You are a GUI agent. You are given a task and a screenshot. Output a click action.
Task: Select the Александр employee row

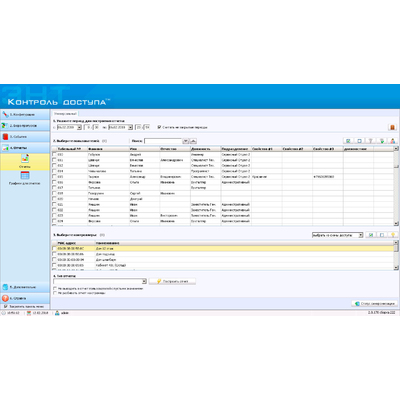tap(223, 177)
